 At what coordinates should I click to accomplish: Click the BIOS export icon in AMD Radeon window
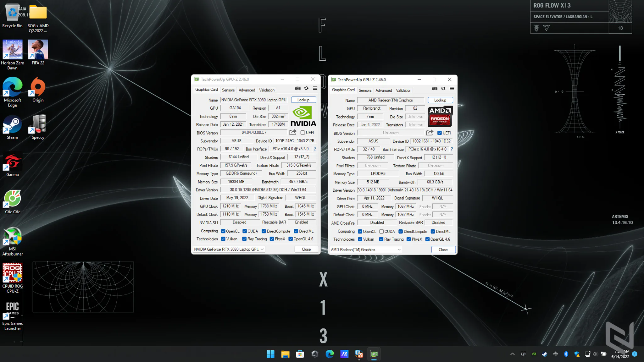[430, 133]
